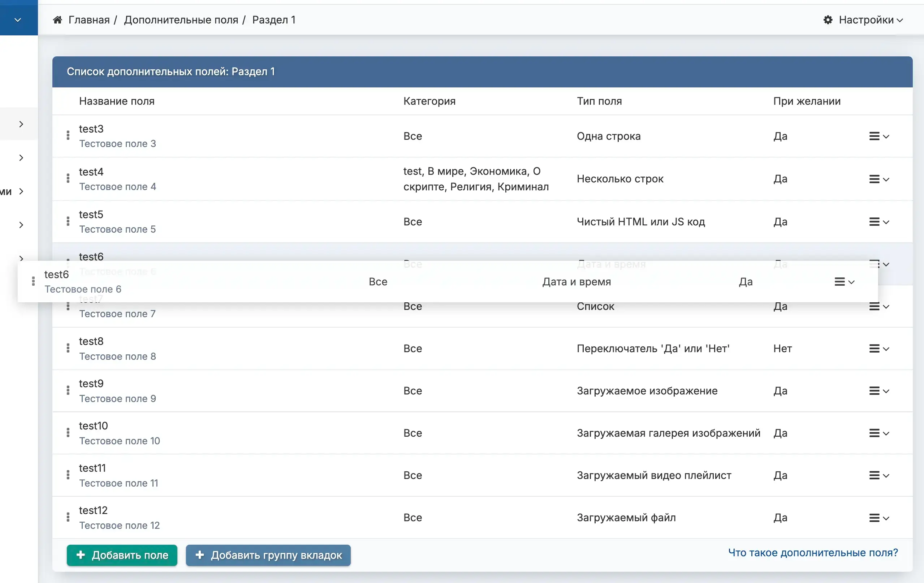Grab the drag handle of test10 row
The width and height of the screenshot is (924, 583).
click(x=68, y=432)
